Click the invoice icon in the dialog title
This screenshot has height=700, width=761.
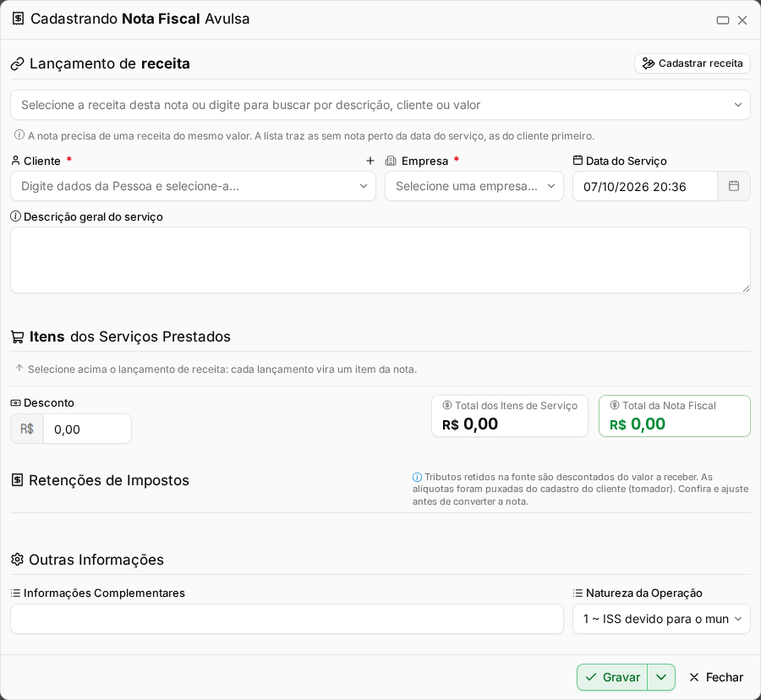[x=18, y=19]
